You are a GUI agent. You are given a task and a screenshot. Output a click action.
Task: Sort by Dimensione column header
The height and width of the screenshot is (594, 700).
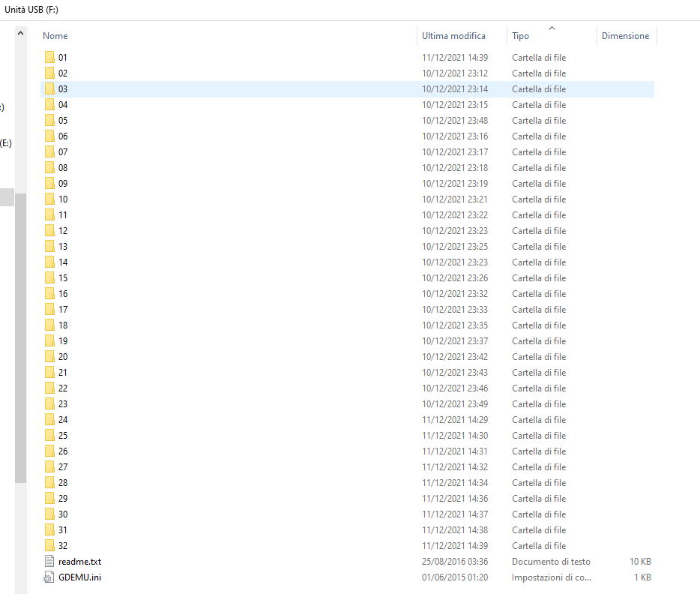(626, 36)
